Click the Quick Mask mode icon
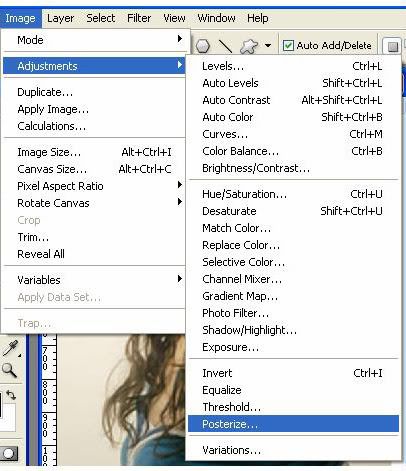 tap(8, 453)
